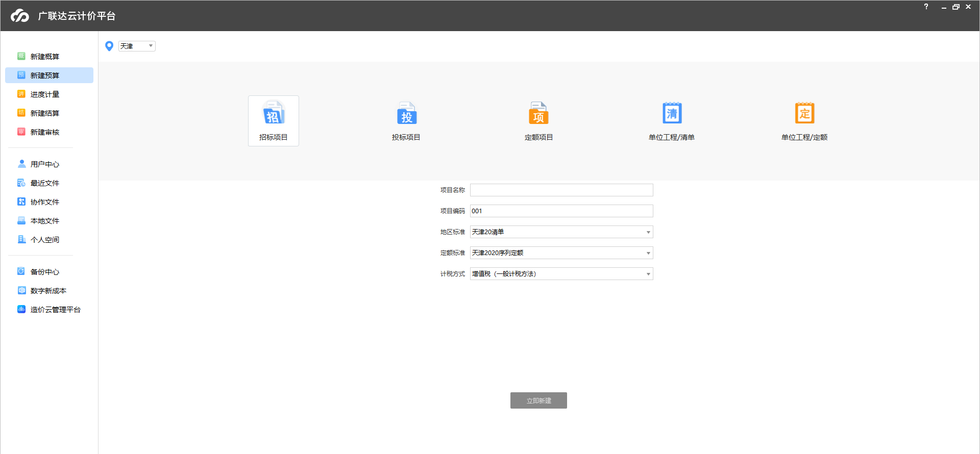Click the 新建概算 sidebar icon
This screenshot has width=980, height=454.
(x=21, y=56)
